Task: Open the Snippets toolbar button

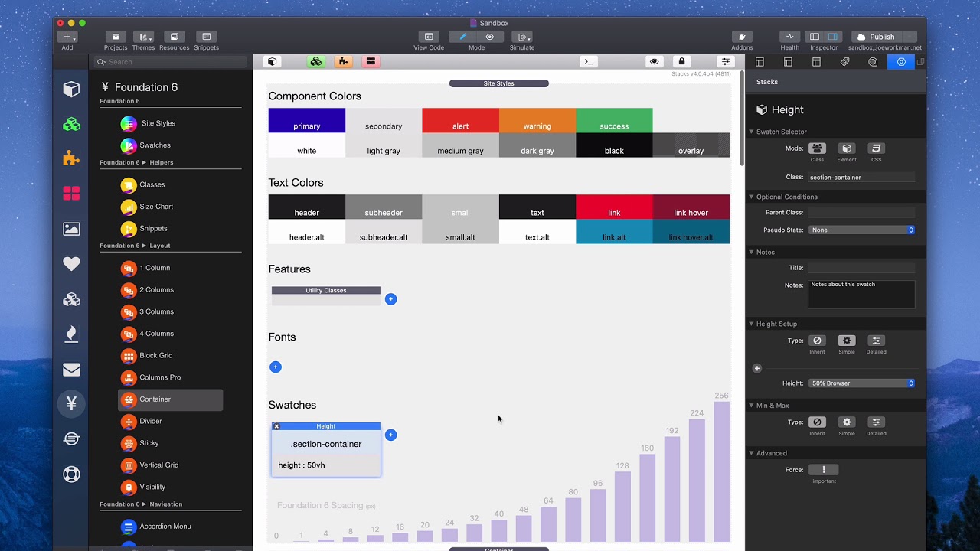Action: click(x=207, y=37)
